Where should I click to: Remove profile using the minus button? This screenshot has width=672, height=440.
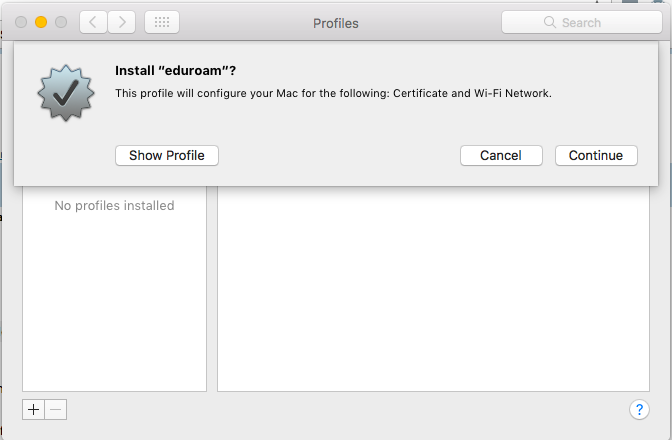click(56, 409)
